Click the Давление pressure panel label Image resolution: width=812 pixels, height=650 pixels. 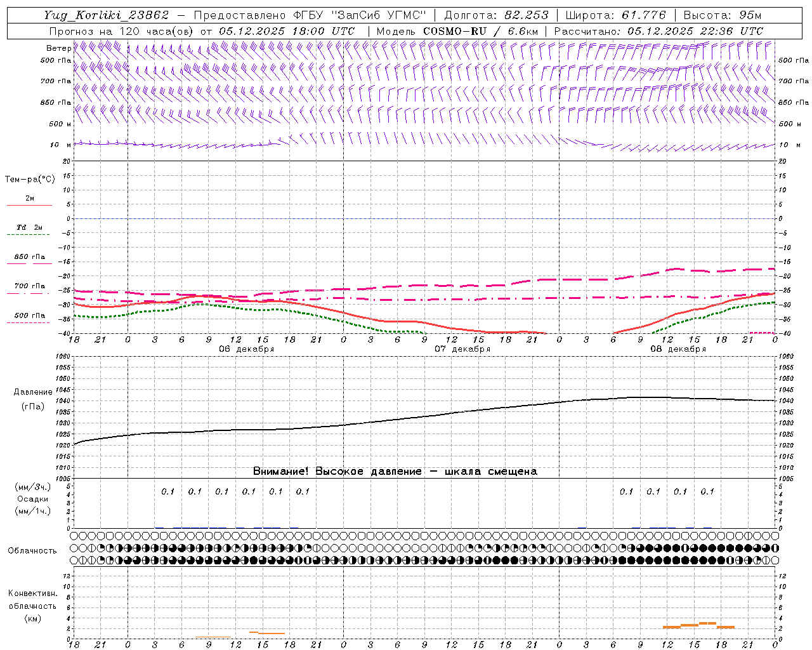tap(33, 392)
